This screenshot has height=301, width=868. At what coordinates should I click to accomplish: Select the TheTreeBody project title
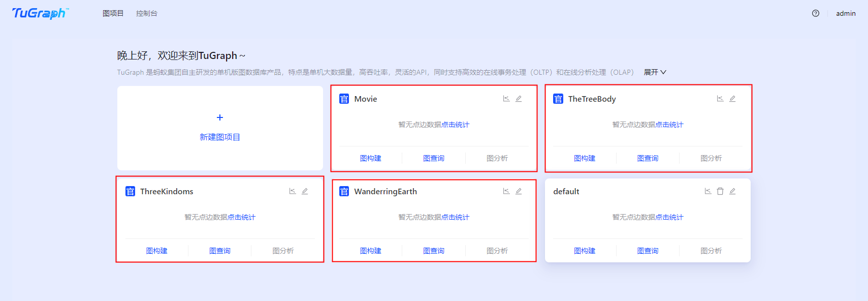592,99
